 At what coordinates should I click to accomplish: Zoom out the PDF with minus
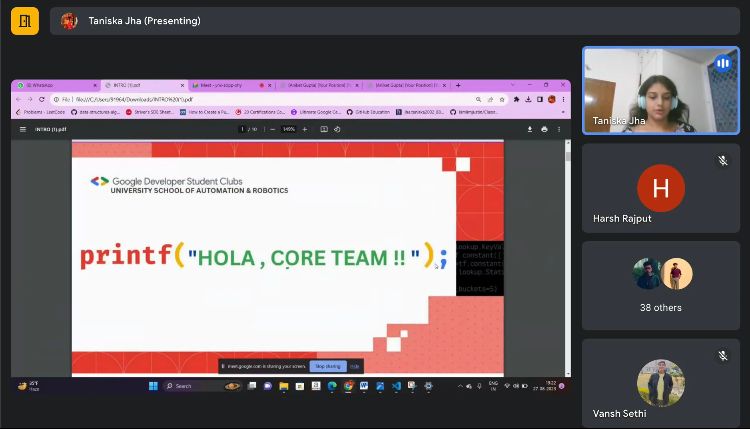273,129
